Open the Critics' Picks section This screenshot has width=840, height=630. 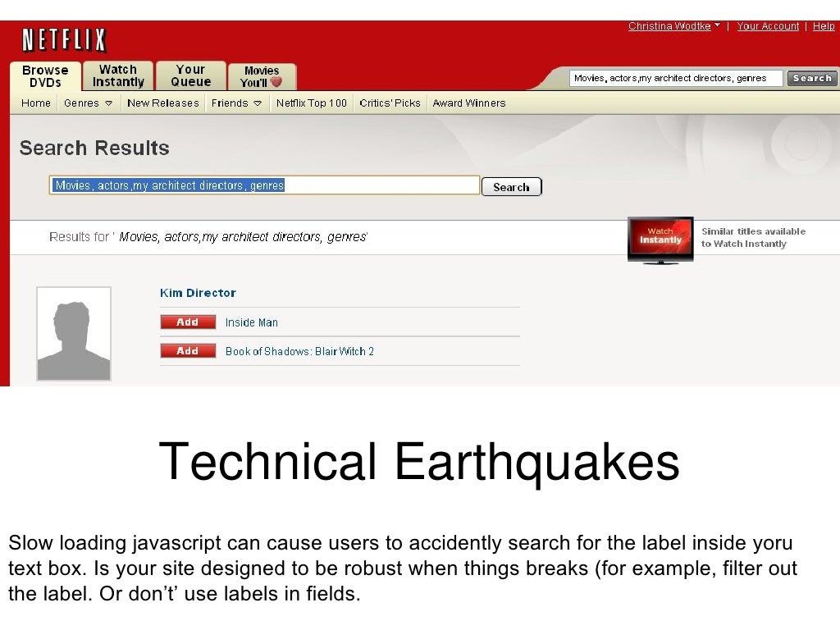(x=390, y=103)
